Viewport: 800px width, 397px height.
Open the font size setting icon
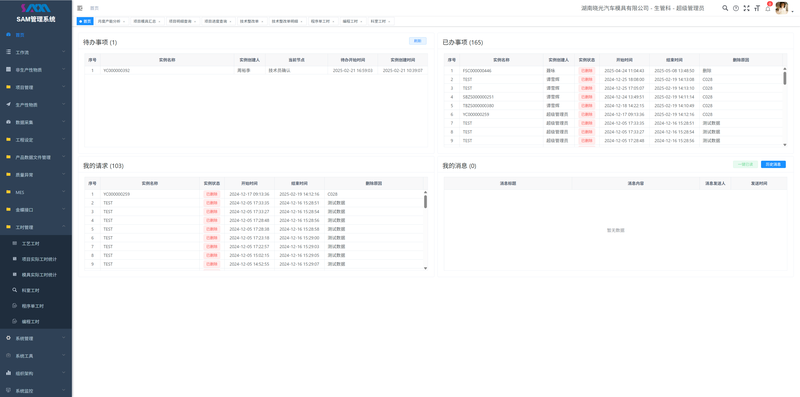757,8
